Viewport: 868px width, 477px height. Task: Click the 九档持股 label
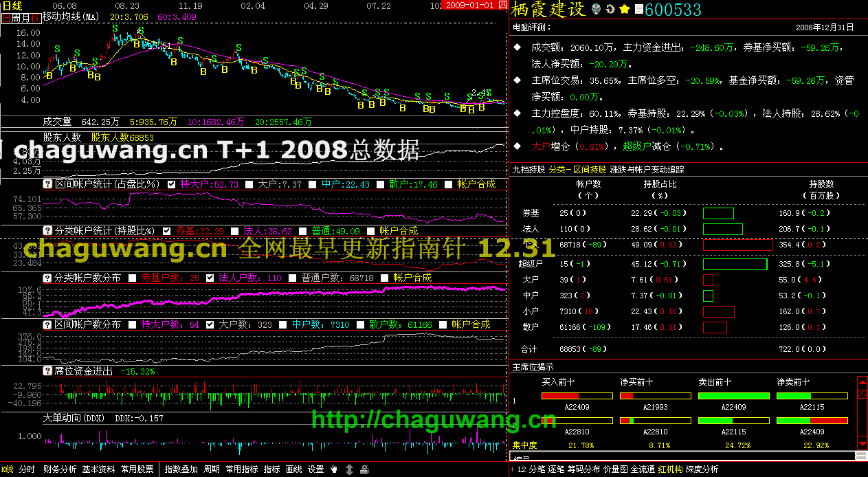coord(528,169)
